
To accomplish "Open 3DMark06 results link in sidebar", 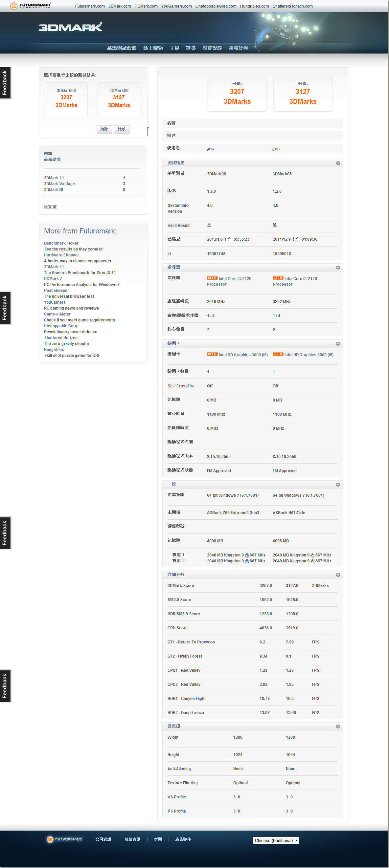I will (54, 190).
